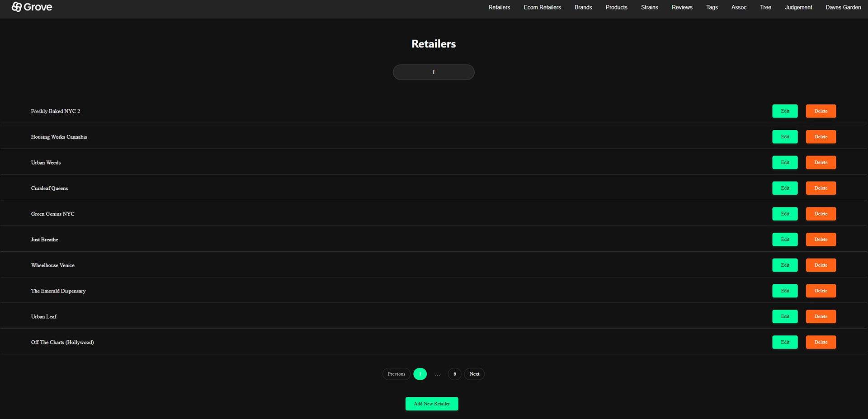Edit the Wheelhouse Venice retailer
Image resolution: width=868 pixels, height=419 pixels.
click(x=785, y=265)
